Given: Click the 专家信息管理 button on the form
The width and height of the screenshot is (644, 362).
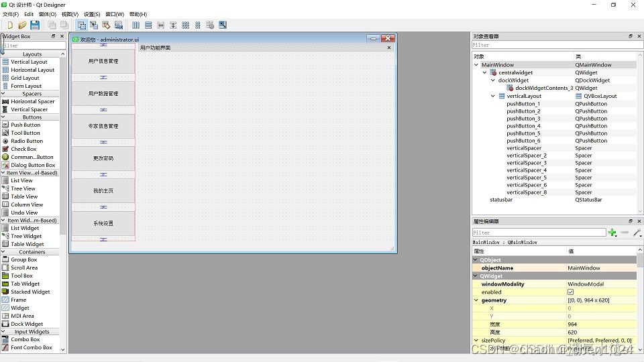Looking at the screenshot, I should click(x=103, y=126).
